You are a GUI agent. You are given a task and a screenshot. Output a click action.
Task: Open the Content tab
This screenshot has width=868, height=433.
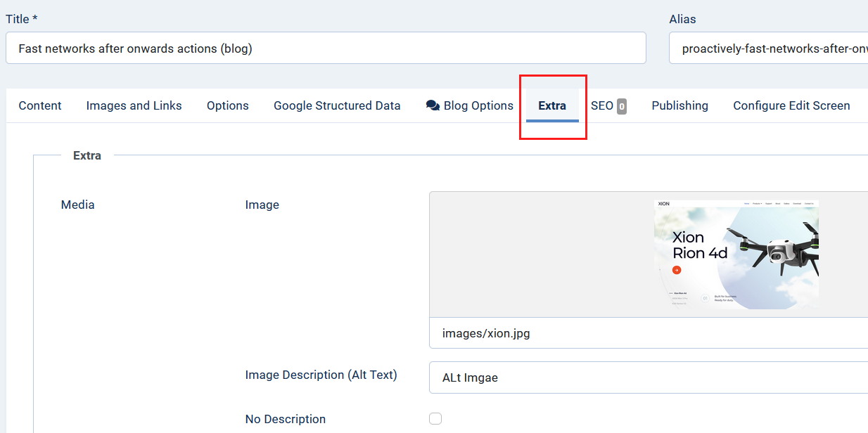point(40,105)
